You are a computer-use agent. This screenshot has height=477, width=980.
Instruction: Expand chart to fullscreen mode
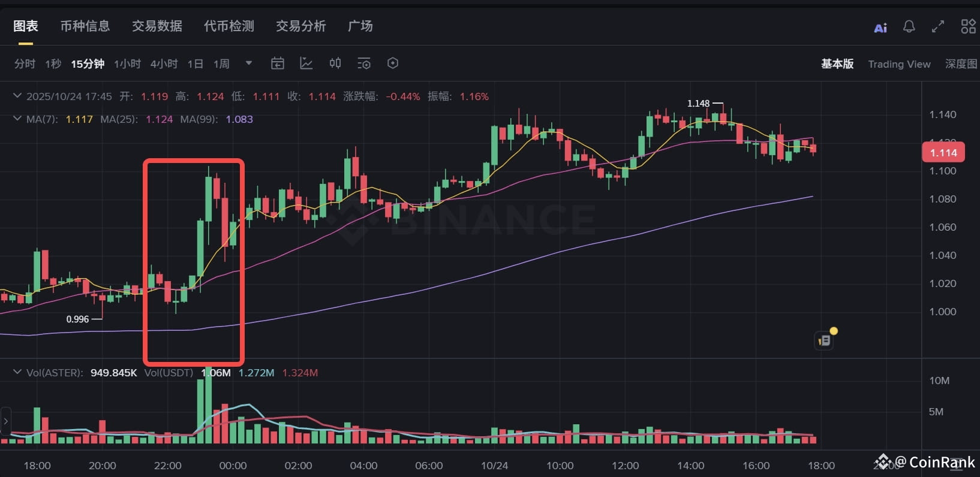pos(938,26)
